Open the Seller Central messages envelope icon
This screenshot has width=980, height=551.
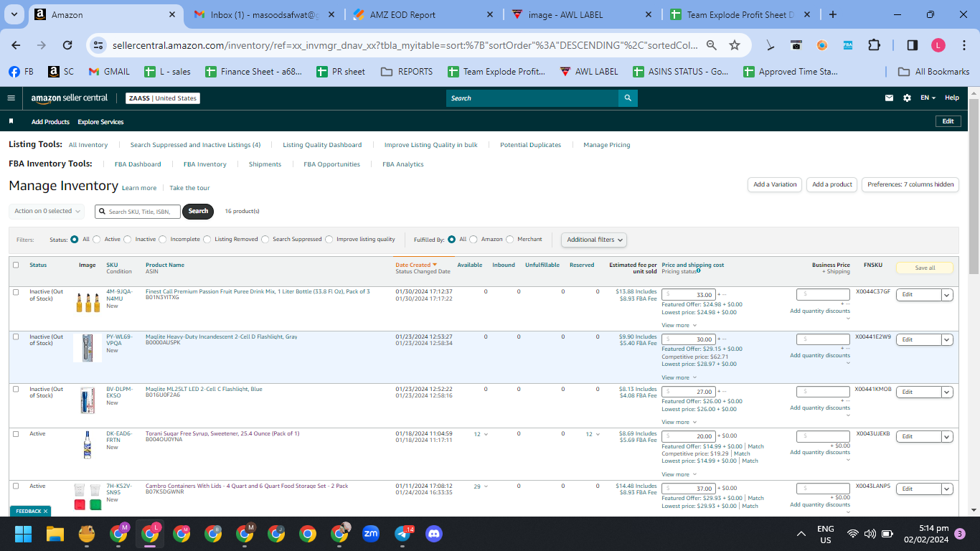tap(890, 98)
